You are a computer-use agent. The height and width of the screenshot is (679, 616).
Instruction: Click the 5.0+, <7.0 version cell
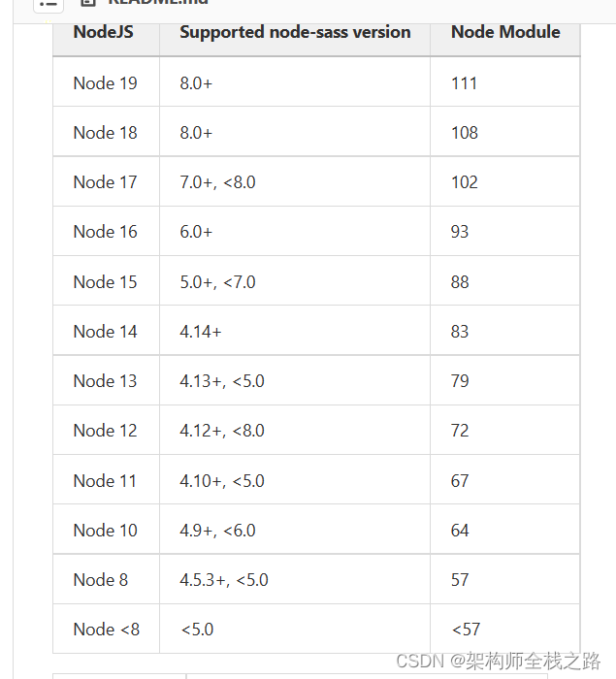tap(217, 282)
